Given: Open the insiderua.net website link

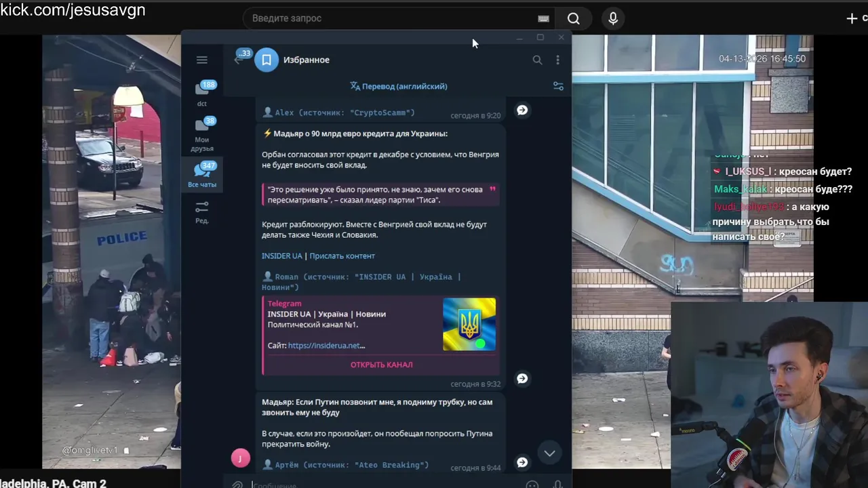Looking at the screenshot, I should pyautogui.click(x=326, y=346).
